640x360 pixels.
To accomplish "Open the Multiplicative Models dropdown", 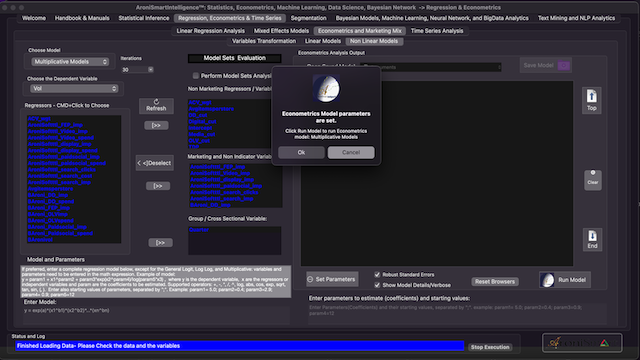I will pos(71,62).
